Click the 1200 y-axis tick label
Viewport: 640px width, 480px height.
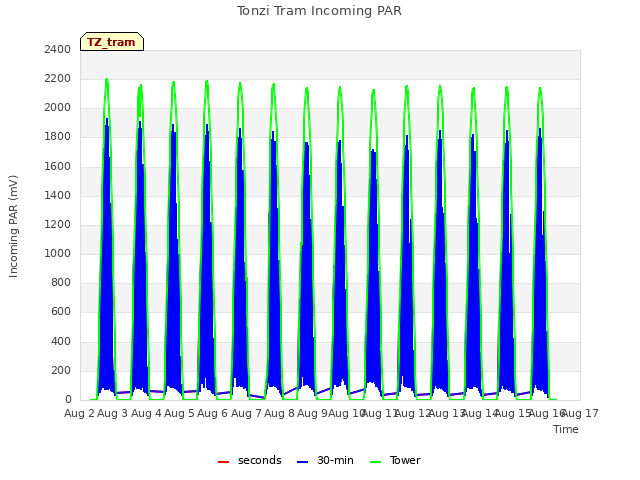pos(58,224)
